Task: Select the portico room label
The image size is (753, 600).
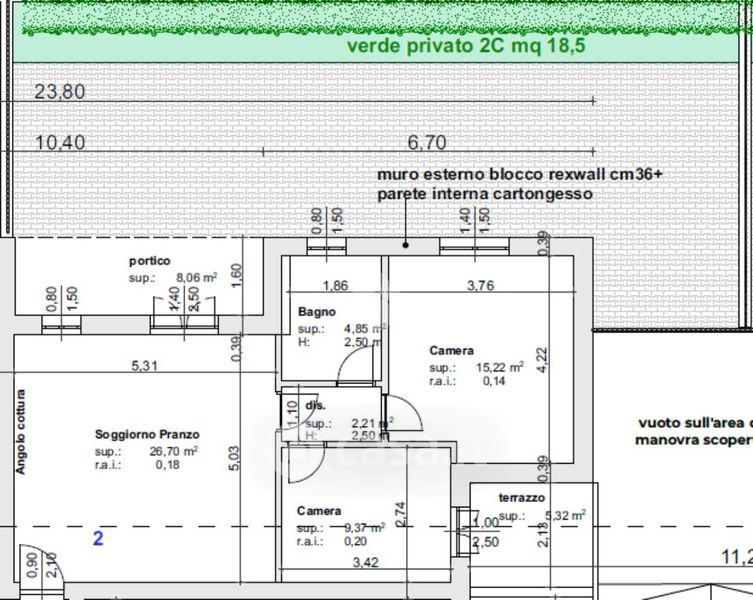Action: 150,261
